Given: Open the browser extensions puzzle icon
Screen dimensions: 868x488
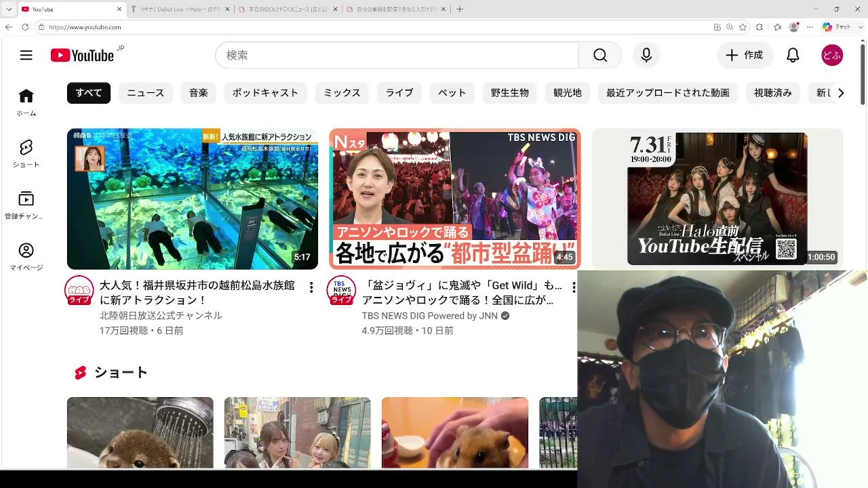Looking at the screenshot, I should click(759, 27).
